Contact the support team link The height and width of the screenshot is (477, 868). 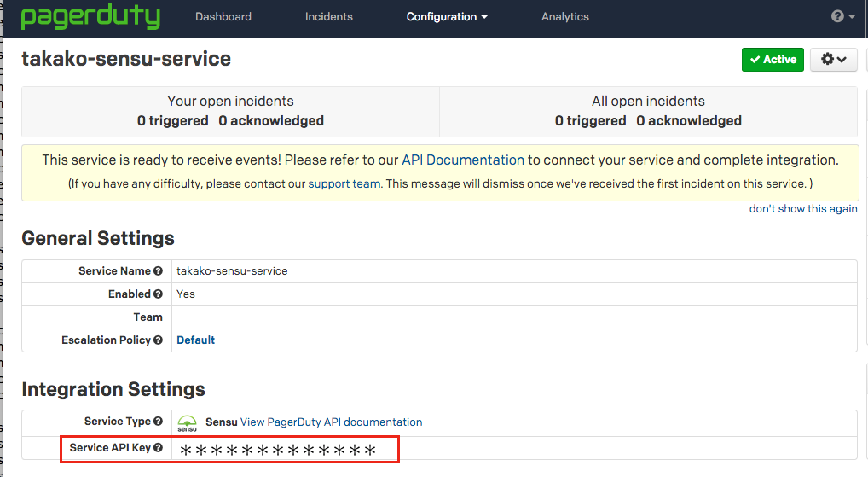point(344,184)
